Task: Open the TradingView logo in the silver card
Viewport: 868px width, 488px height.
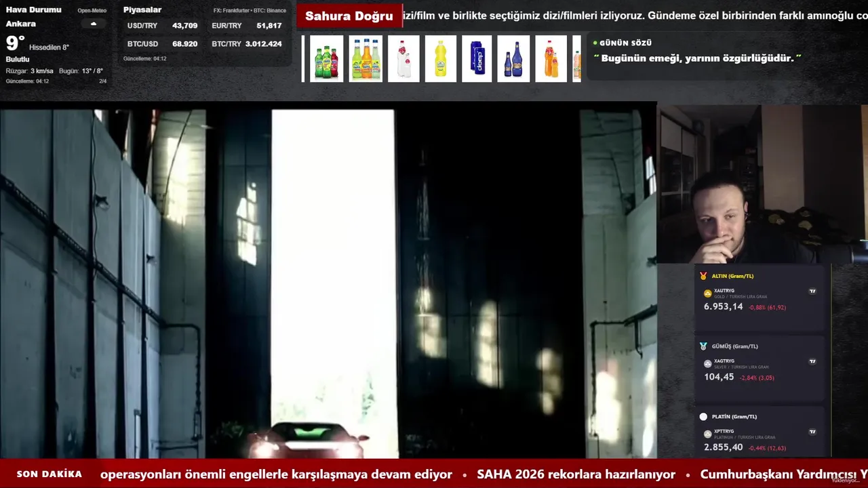Action: coord(812,361)
